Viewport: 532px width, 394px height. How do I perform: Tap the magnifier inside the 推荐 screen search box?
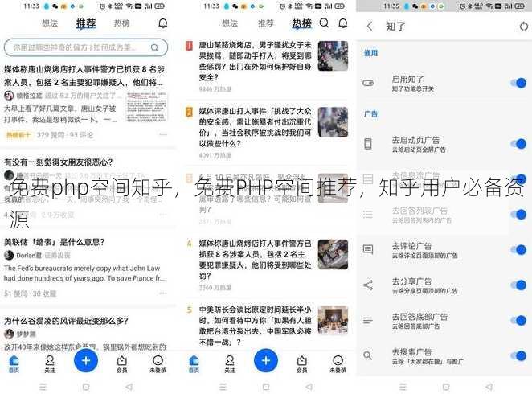(154, 47)
